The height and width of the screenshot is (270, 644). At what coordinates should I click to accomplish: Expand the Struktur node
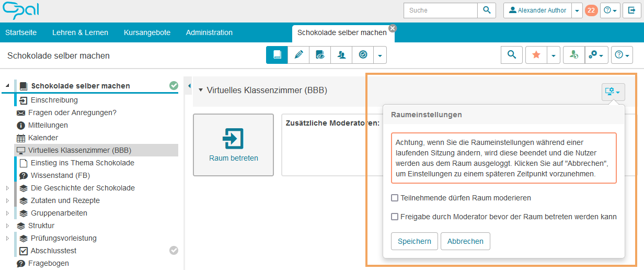pyautogui.click(x=7, y=226)
